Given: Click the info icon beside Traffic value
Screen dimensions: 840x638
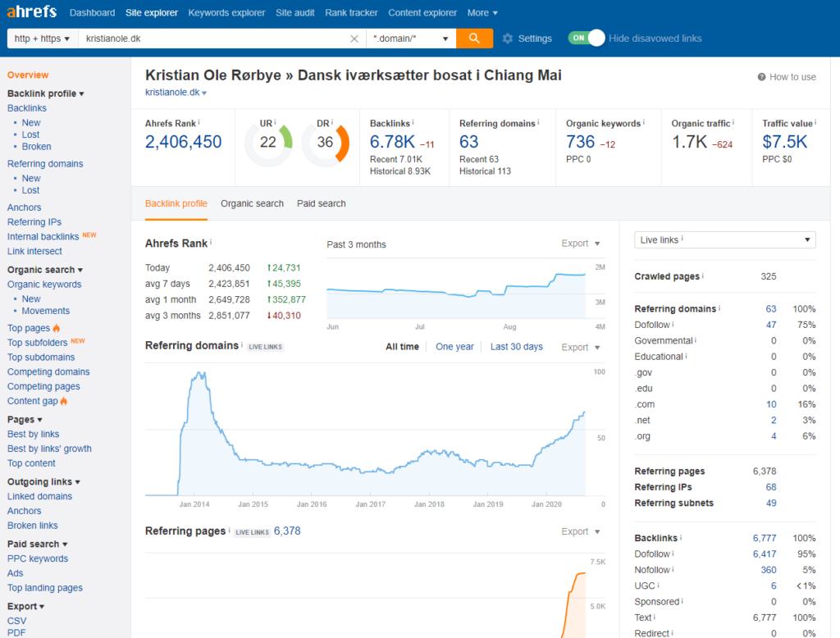Looking at the screenshot, I should tap(815, 123).
